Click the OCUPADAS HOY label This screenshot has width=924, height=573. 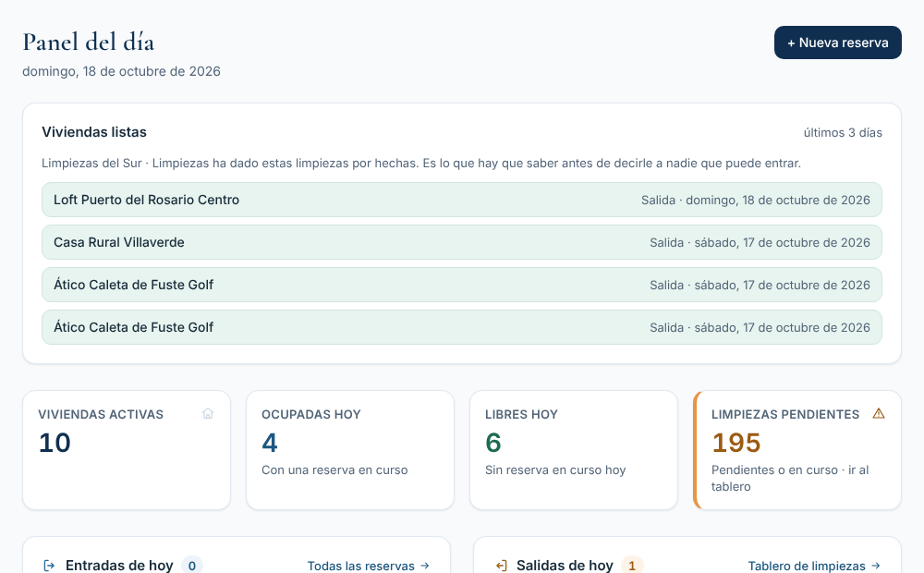click(x=311, y=414)
